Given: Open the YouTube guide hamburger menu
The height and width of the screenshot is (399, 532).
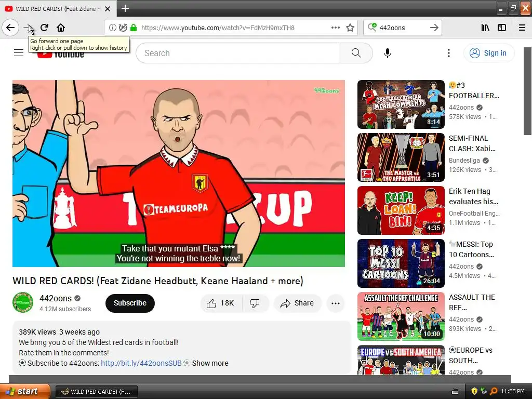Looking at the screenshot, I should point(19,53).
